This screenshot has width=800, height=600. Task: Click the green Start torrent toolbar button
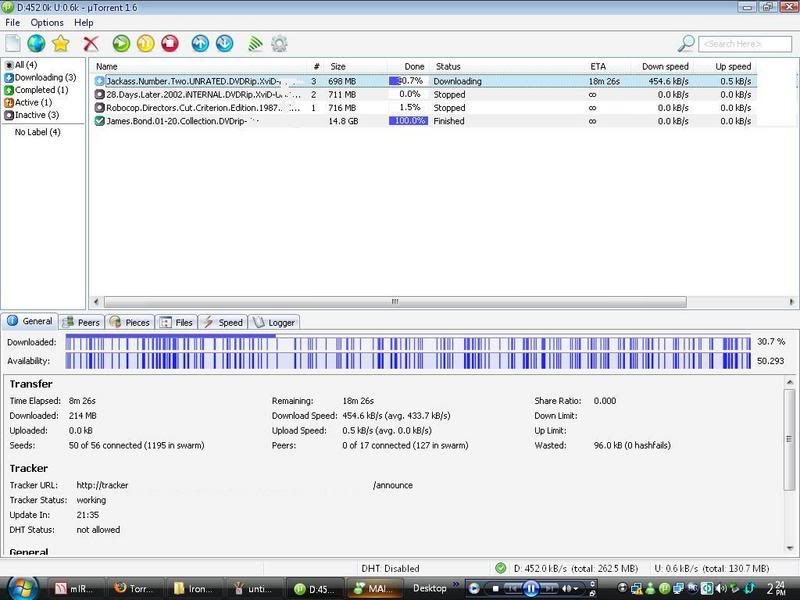point(121,44)
